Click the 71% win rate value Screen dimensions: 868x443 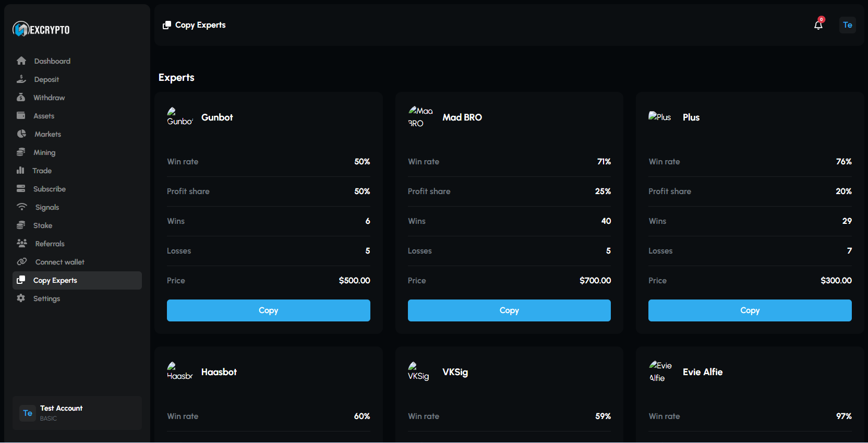tap(604, 162)
